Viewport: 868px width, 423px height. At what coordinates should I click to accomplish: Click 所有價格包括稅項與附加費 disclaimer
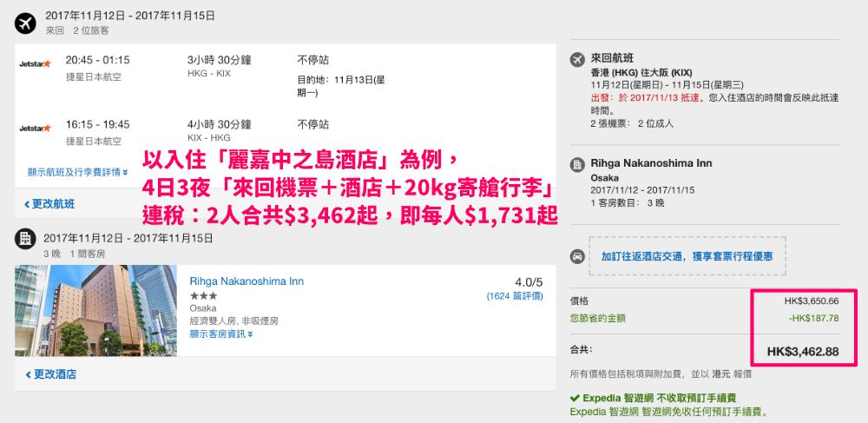pyautogui.click(x=661, y=375)
